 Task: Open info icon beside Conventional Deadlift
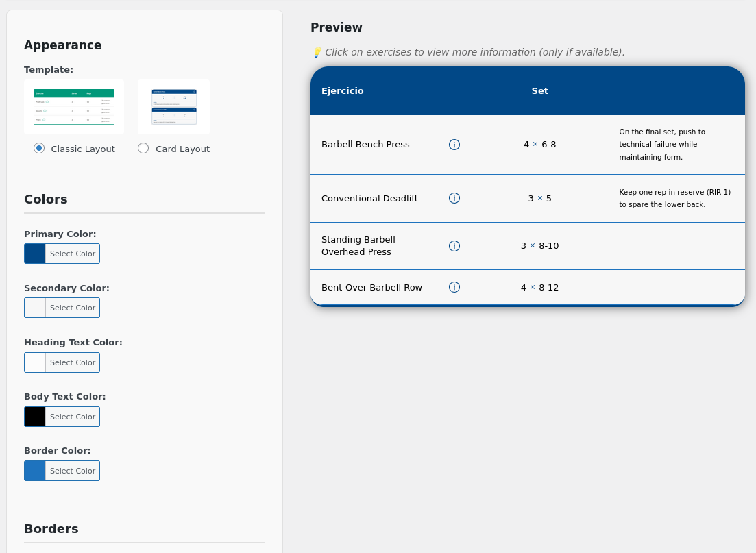click(x=454, y=198)
